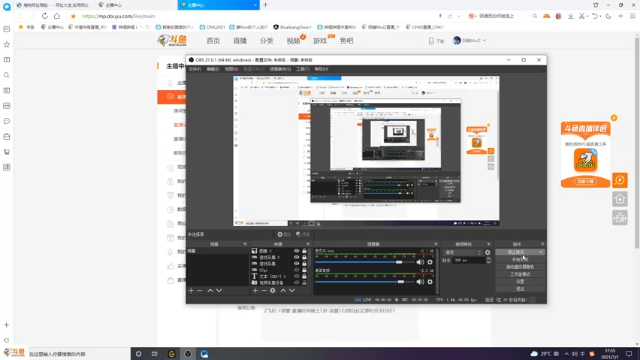This screenshot has height=360, width=640.
Task: Toggle lock of 图像 2 source
Action: [304, 251]
